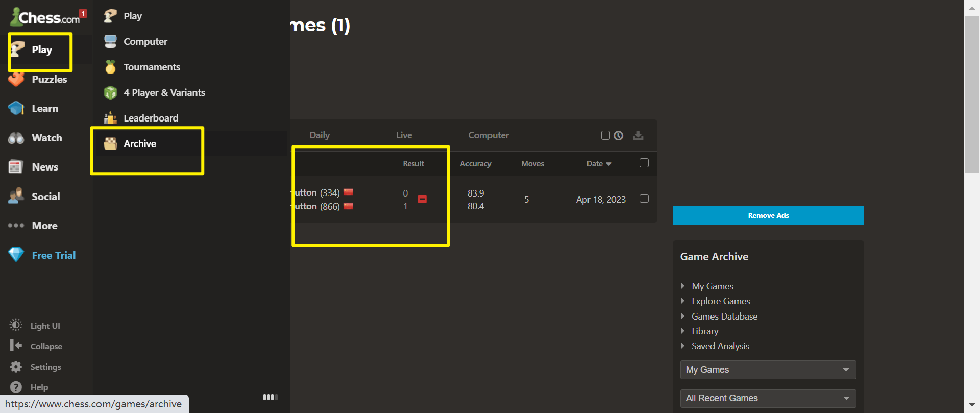Click the 83.9 accuracy value

pos(476,193)
